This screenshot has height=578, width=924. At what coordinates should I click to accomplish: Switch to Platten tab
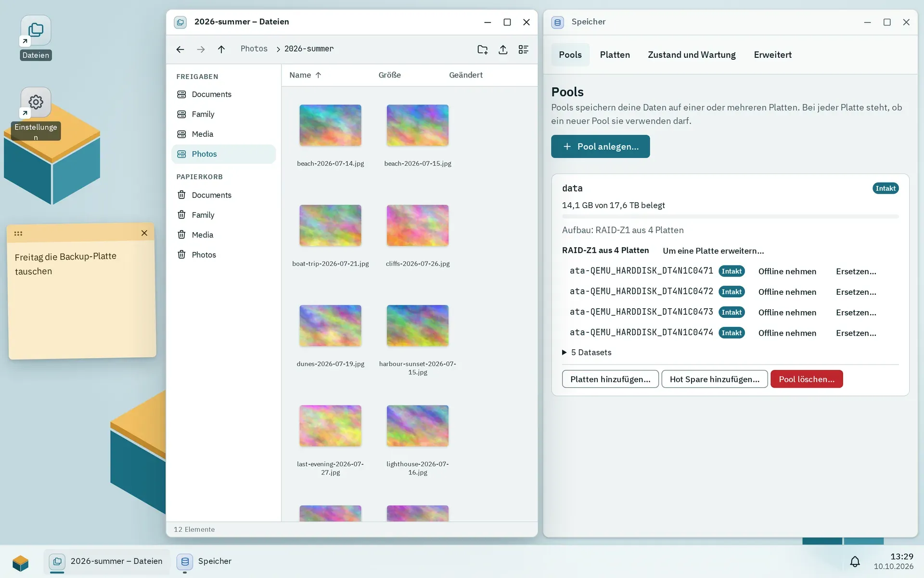tap(615, 55)
